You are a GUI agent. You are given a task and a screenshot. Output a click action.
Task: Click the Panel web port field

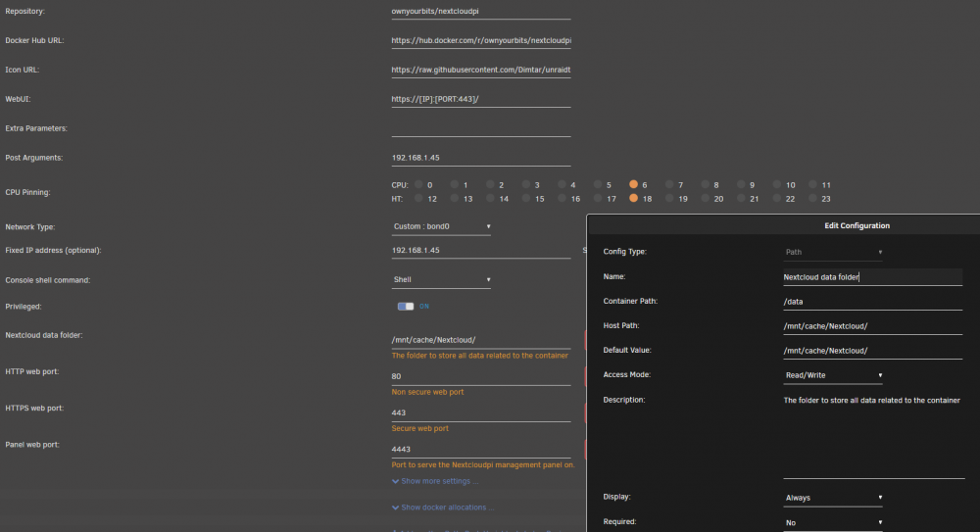click(481, 450)
